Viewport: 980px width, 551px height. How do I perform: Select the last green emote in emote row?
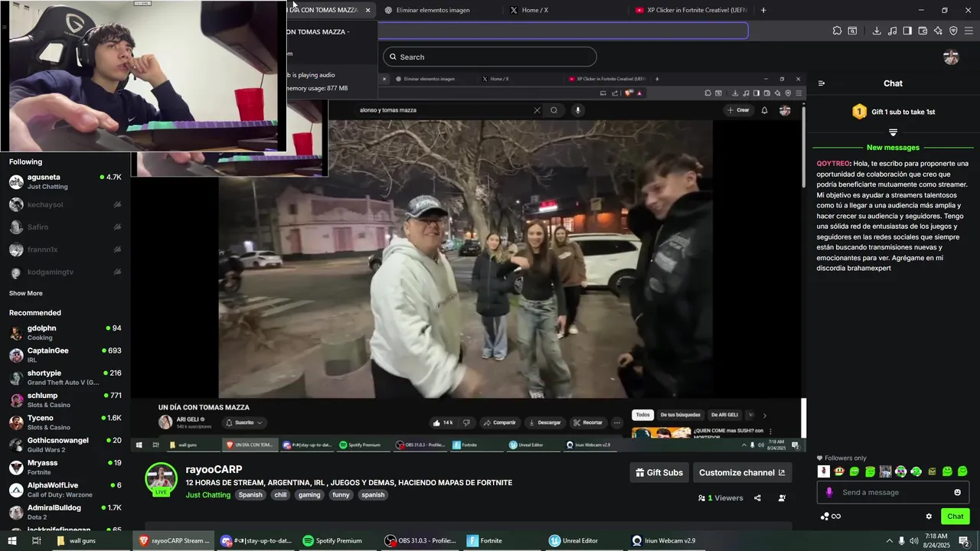(962, 471)
